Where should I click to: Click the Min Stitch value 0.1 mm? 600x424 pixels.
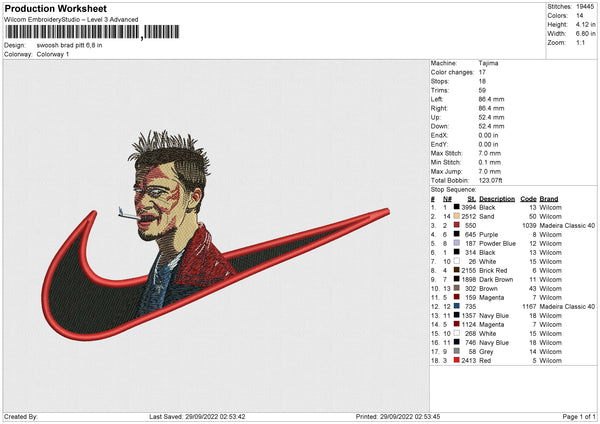489,162
